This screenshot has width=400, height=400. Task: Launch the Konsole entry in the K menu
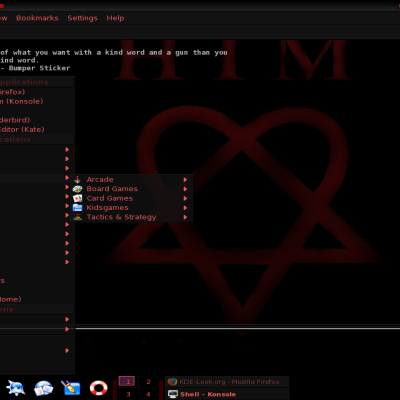pyautogui.click(x=37, y=101)
